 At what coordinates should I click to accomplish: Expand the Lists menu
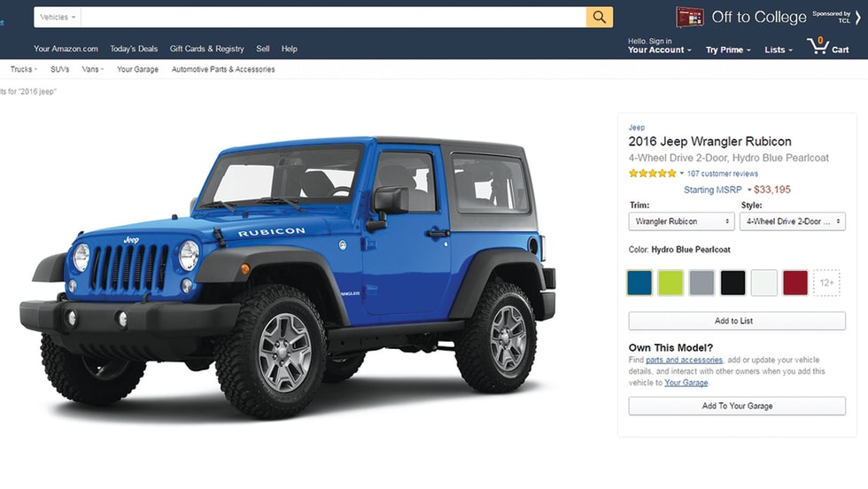(x=779, y=50)
